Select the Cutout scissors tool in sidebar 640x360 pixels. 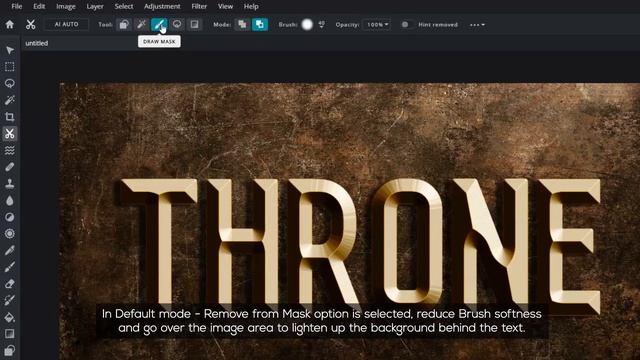click(x=10, y=133)
